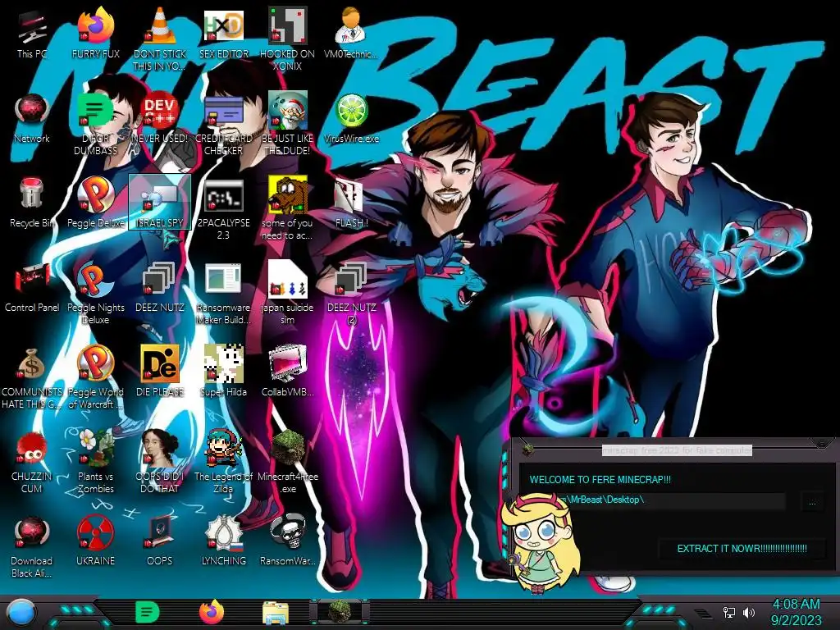Screen dimensions: 840x630
Task: Select the DEEZ NUTZ stacked-windows icon
Action: (x=160, y=288)
